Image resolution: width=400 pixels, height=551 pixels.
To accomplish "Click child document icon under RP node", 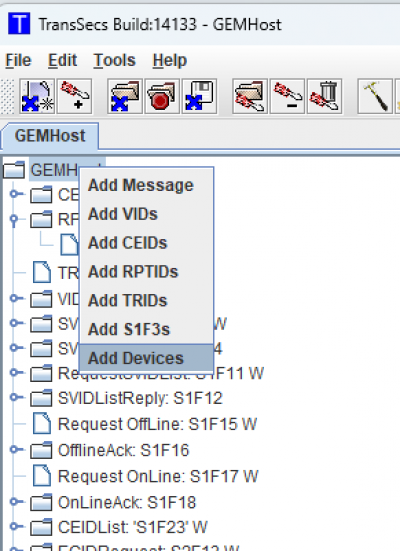I will click(69, 244).
